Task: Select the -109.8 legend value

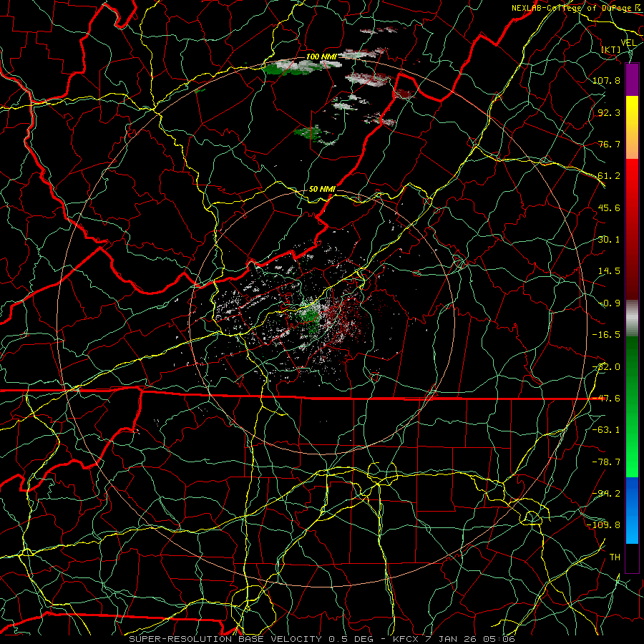Action: 604,525
